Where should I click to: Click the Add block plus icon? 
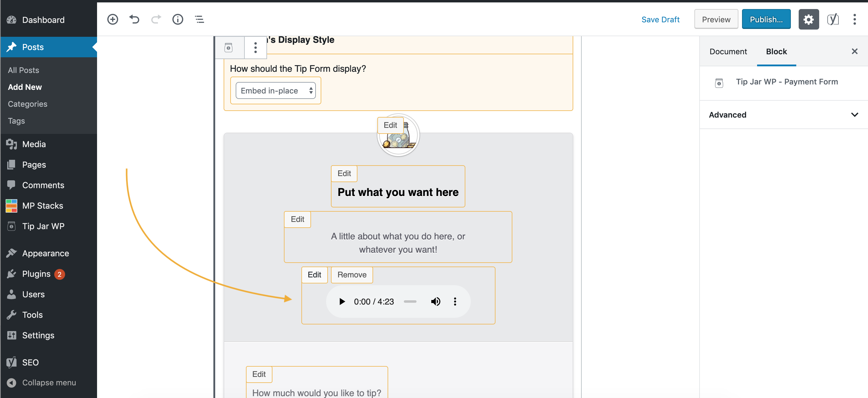pos(112,19)
